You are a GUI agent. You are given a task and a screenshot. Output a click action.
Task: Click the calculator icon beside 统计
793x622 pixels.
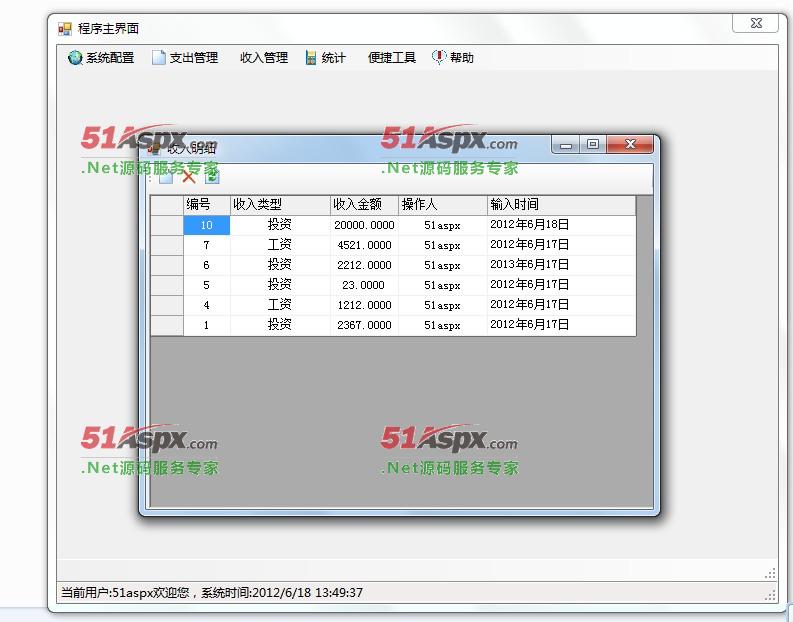pos(311,58)
